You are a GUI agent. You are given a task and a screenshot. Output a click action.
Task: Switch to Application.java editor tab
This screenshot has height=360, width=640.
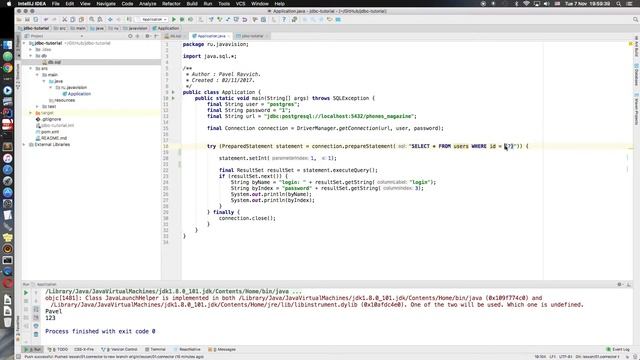(211, 36)
